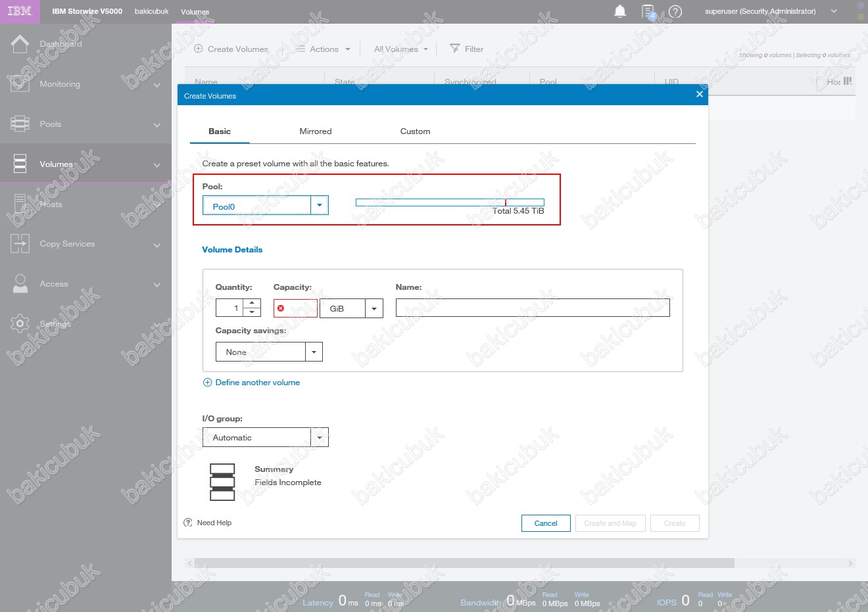This screenshot has width=868, height=612.
Task: Click the IBM logo
Action: (19, 11)
